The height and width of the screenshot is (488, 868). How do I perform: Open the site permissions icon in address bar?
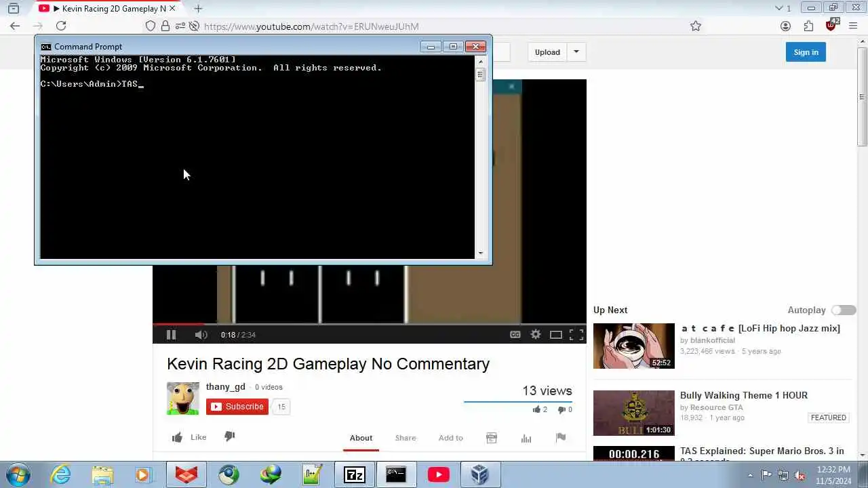tap(180, 26)
